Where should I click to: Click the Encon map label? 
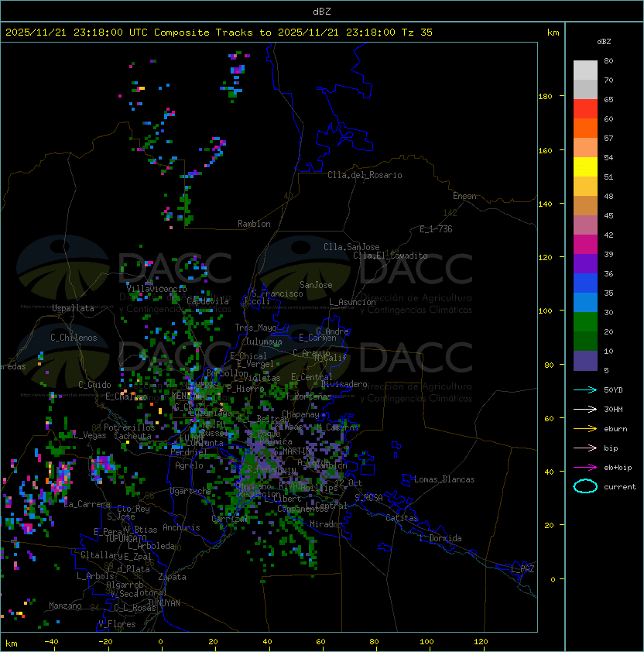(x=464, y=196)
